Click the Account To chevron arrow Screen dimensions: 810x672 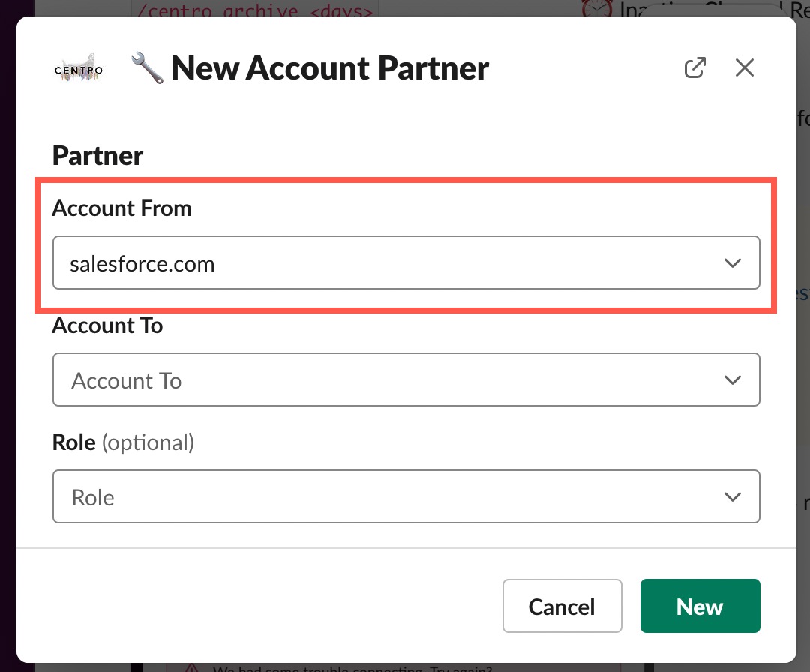click(733, 380)
